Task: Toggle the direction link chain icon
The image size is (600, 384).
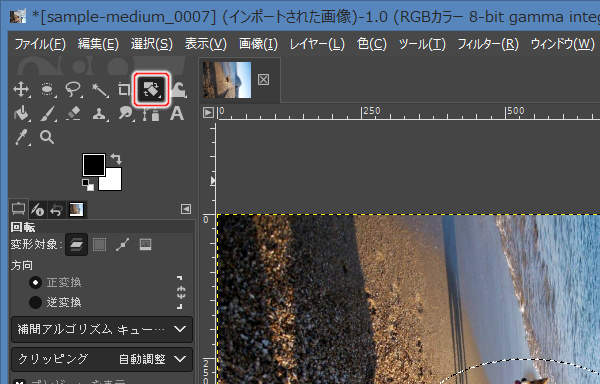Action: (181, 293)
